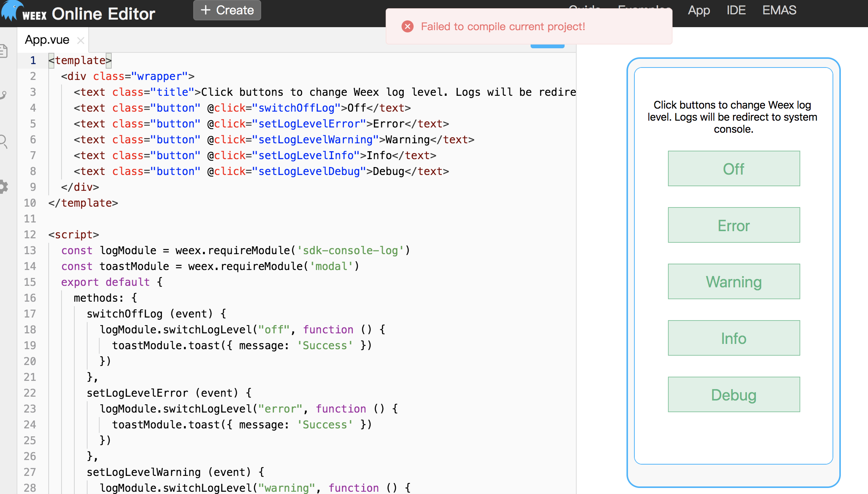Click the closing </template> tag
The image size is (868, 494).
83,203
